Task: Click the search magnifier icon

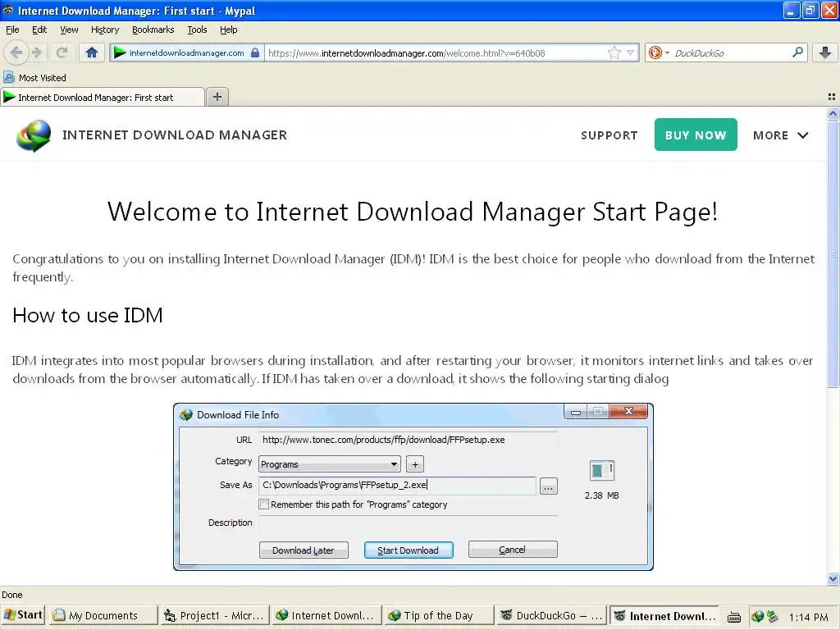Action: 797,52
